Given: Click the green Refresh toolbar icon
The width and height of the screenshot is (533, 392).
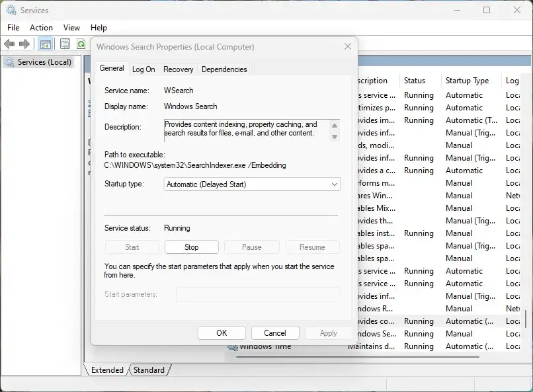Looking at the screenshot, I should click(81, 44).
